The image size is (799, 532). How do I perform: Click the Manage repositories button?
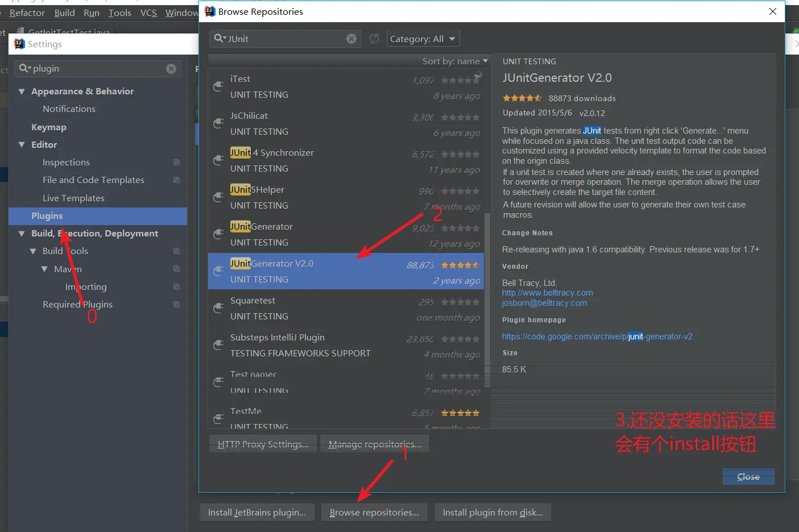pos(375,444)
